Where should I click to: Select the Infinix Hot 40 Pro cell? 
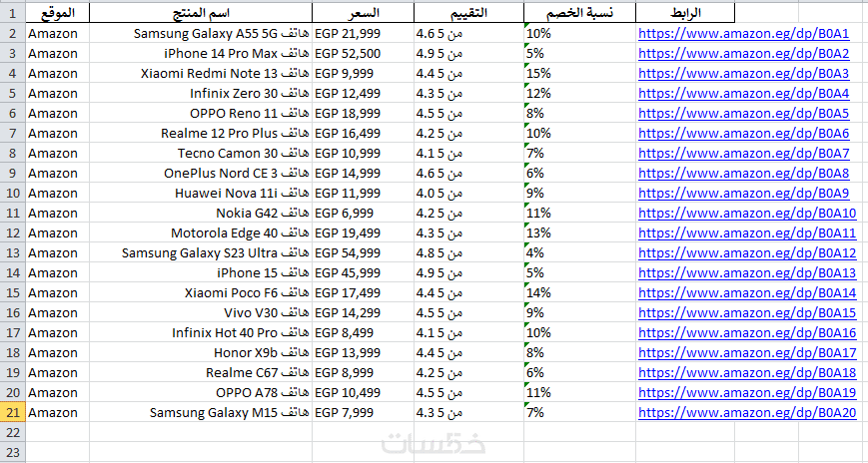tap(201, 332)
